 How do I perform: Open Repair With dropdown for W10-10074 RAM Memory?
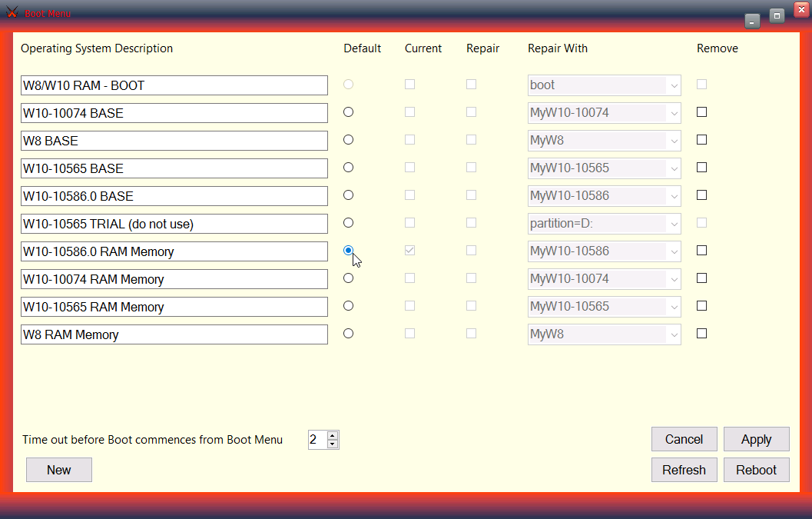[605, 279]
